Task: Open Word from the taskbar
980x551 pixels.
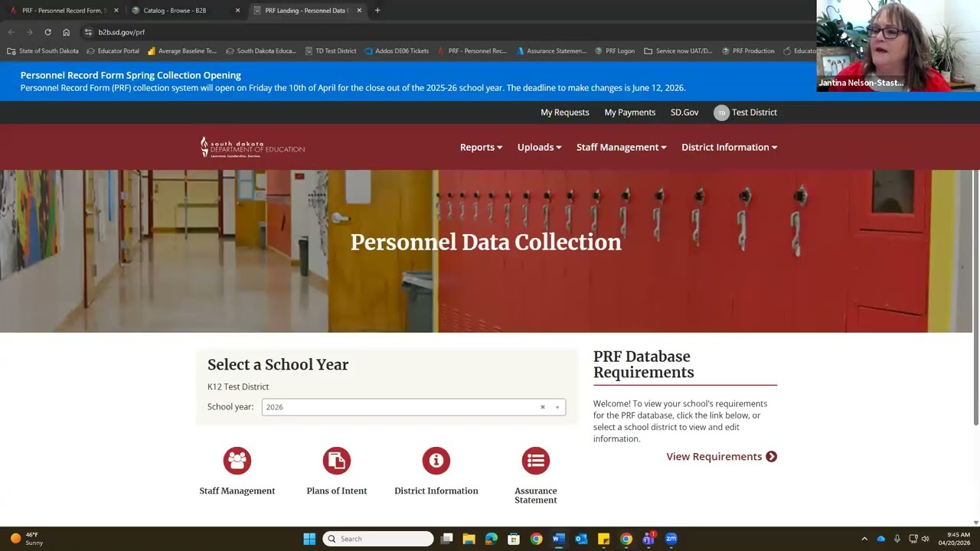Action: [x=558, y=539]
